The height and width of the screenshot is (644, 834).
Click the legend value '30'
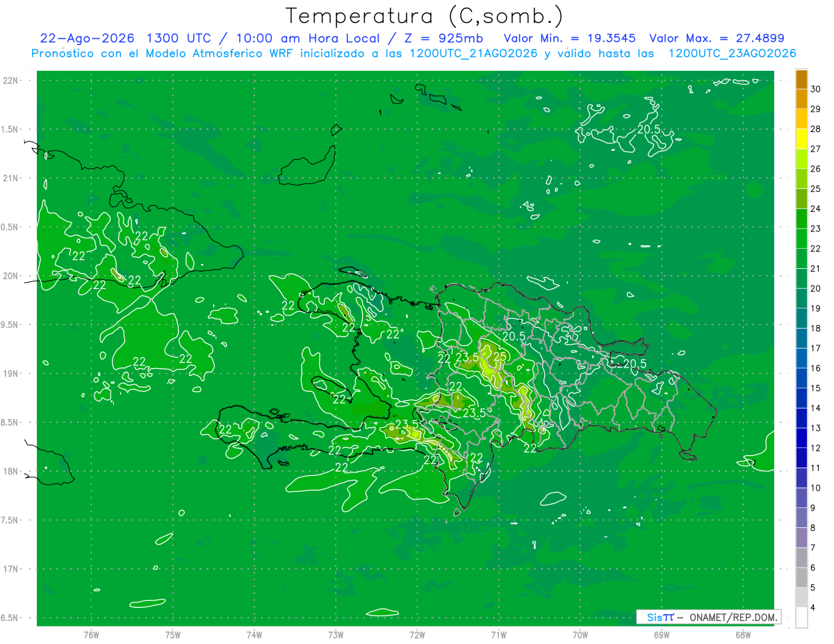tap(816, 89)
